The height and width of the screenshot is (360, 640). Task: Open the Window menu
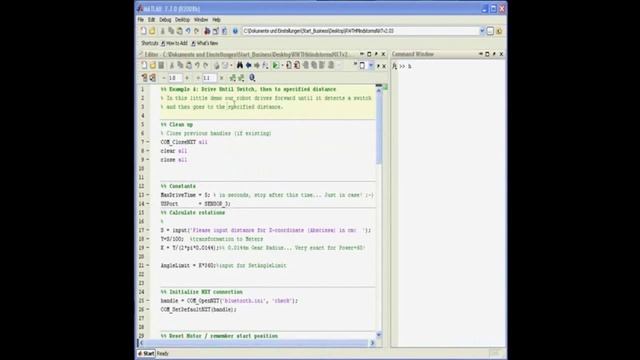201,20
